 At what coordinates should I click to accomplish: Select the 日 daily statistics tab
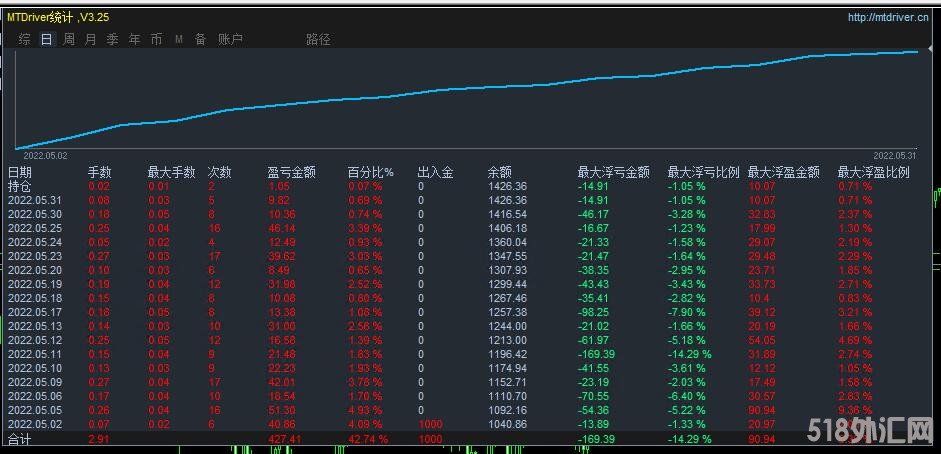[x=46, y=39]
